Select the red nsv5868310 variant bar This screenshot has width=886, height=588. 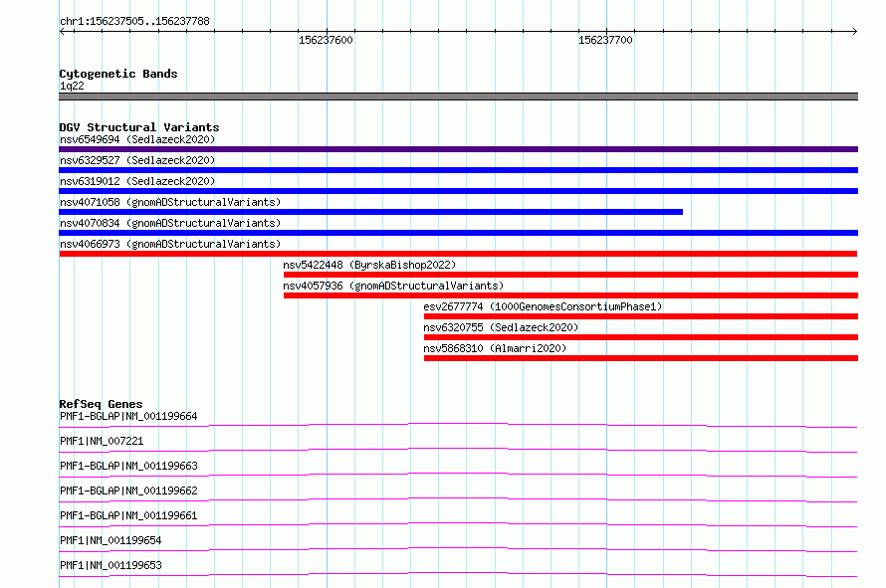(641, 358)
